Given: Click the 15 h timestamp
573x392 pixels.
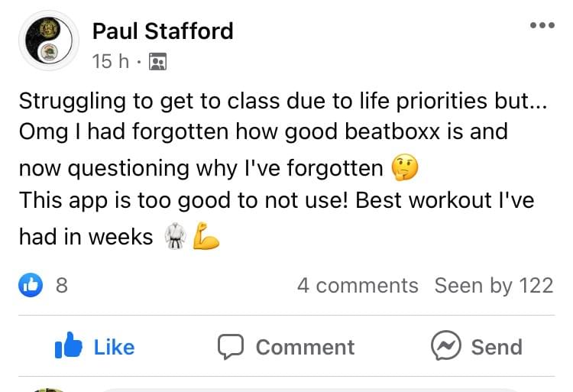Looking at the screenshot, I should tap(110, 61).
